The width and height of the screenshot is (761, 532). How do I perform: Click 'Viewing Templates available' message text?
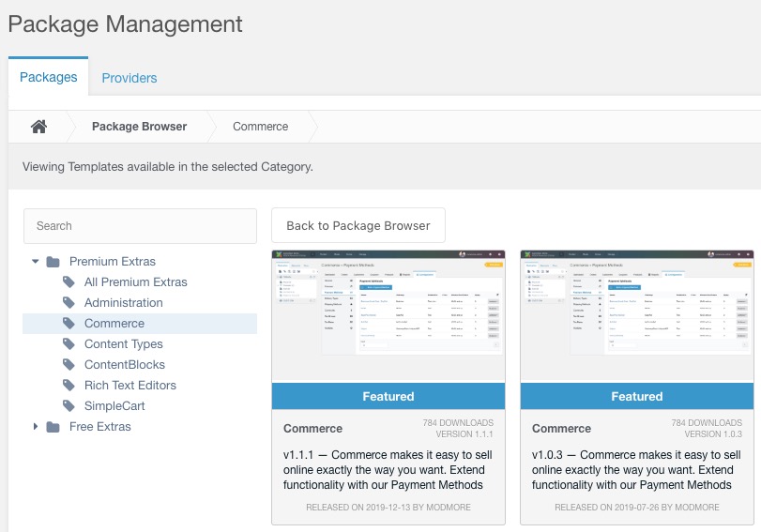click(167, 167)
